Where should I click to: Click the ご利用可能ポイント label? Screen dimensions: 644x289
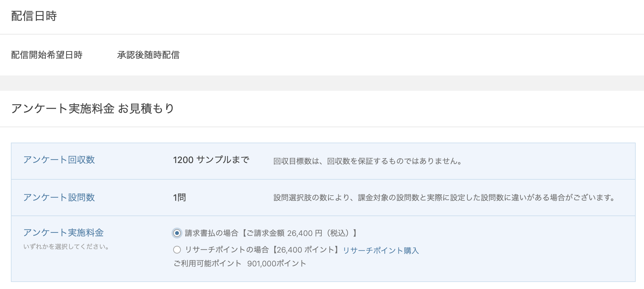207,263
